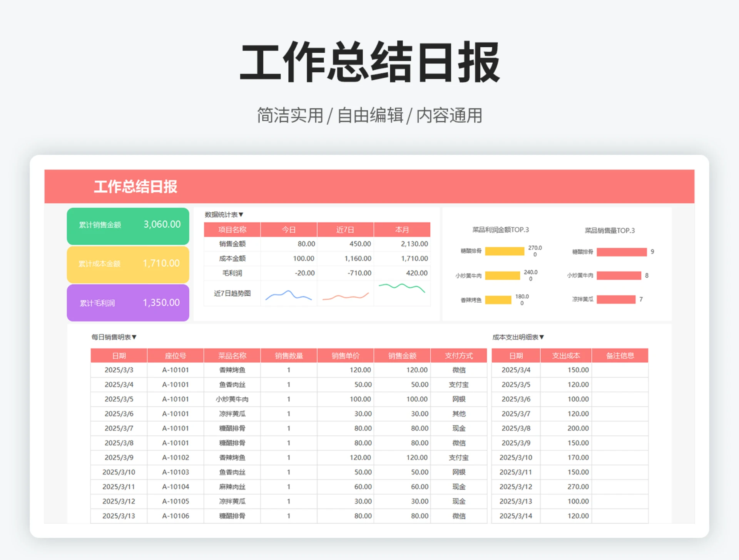Click the 菜品利润金额TOP.3 chart title
Viewport: 739px width, 560px height.
point(500,230)
